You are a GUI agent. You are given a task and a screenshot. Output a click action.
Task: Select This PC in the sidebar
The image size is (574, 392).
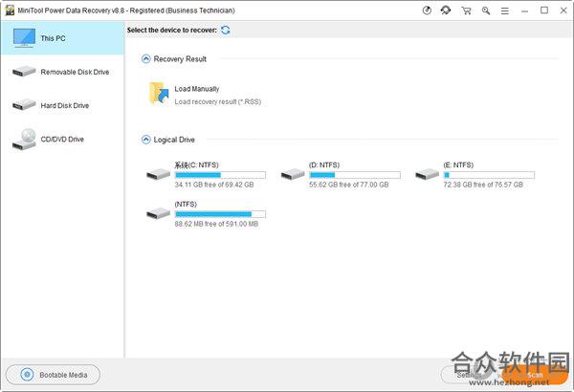62,38
